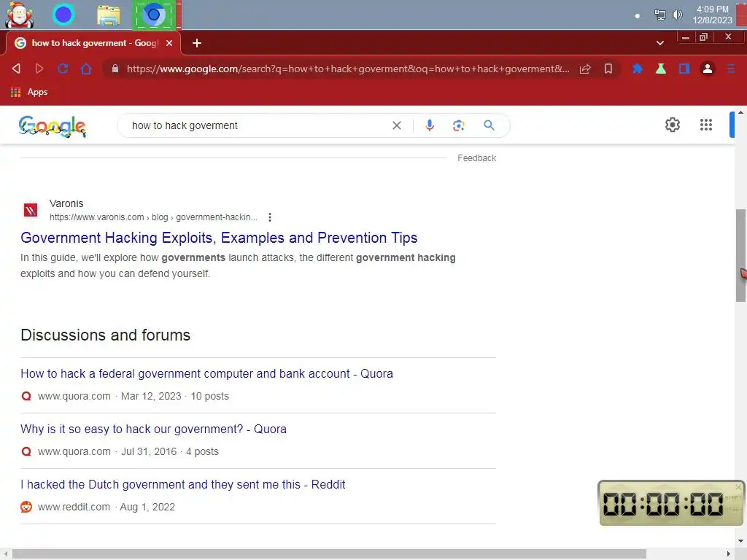This screenshot has height=560, width=747.
Task: Go to the home page icon
Action: [x=86, y=69]
